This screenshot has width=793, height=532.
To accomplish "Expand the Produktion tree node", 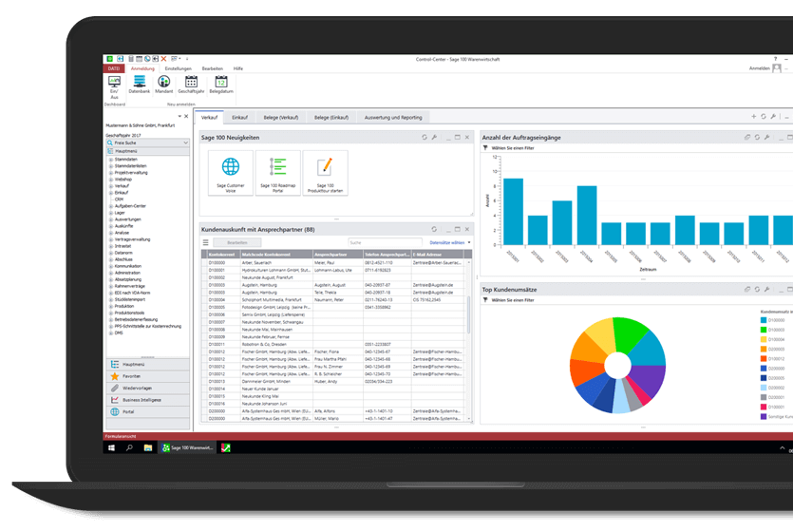I will click(x=111, y=306).
